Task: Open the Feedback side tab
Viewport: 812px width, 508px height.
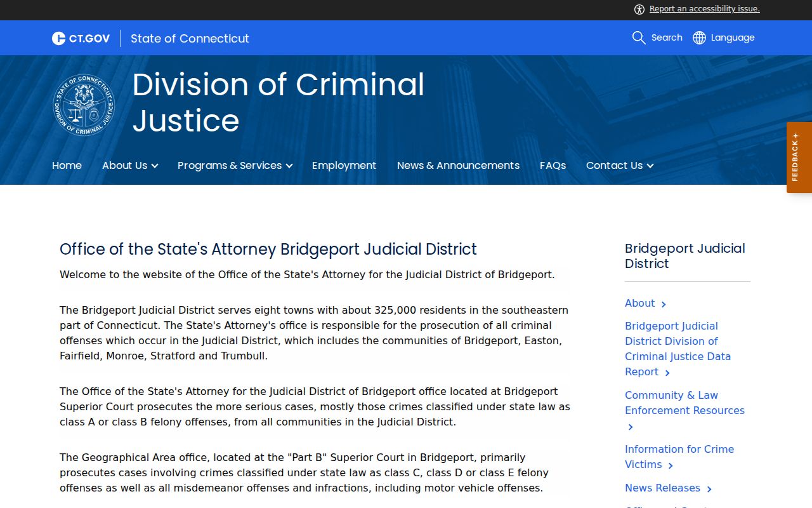Action: point(799,157)
